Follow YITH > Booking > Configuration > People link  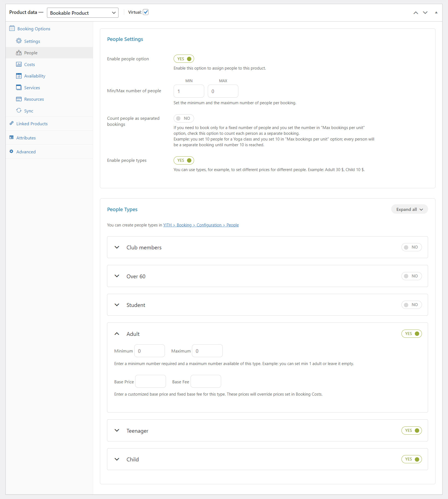click(201, 225)
